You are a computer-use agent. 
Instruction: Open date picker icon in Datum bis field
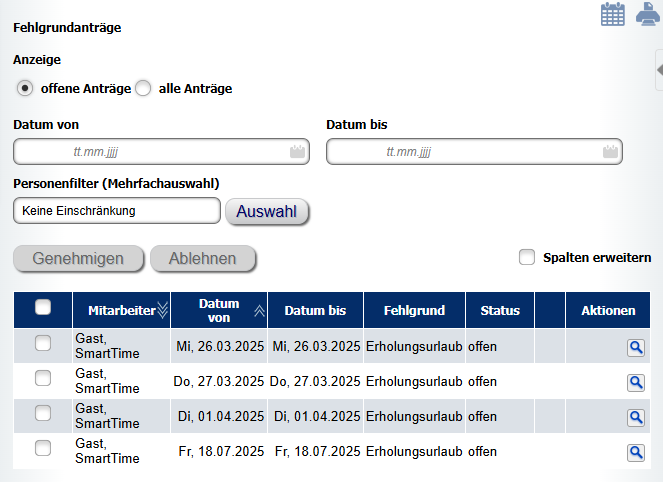pyautogui.click(x=610, y=151)
